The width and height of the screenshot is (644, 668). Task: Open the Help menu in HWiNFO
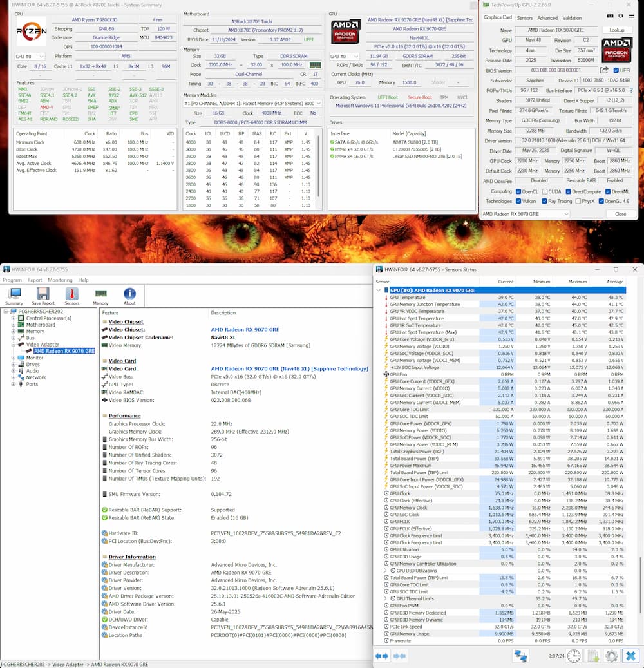(84, 280)
